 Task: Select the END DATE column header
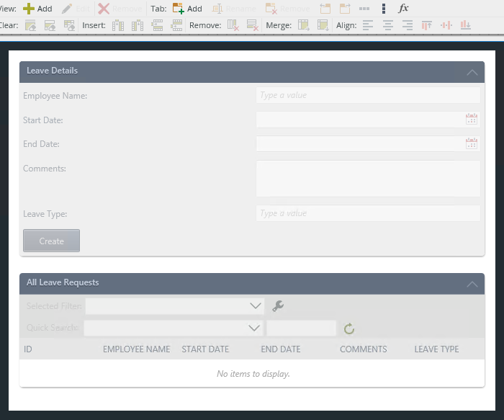click(x=281, y=349)
